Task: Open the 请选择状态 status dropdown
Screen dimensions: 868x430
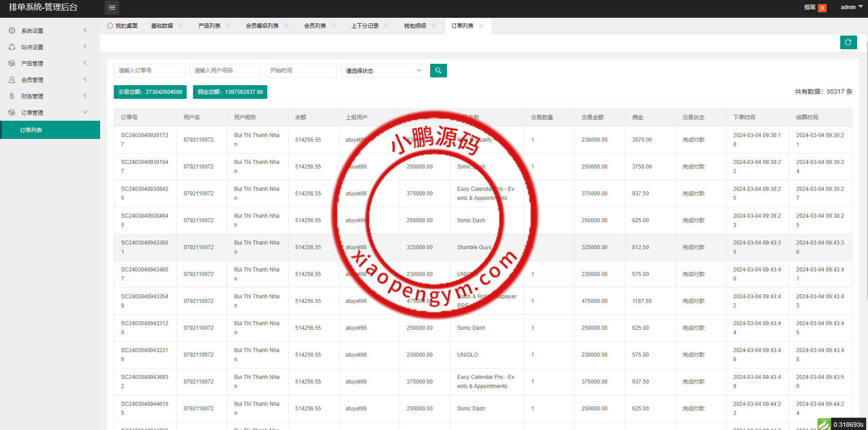Action: (383, 71)
